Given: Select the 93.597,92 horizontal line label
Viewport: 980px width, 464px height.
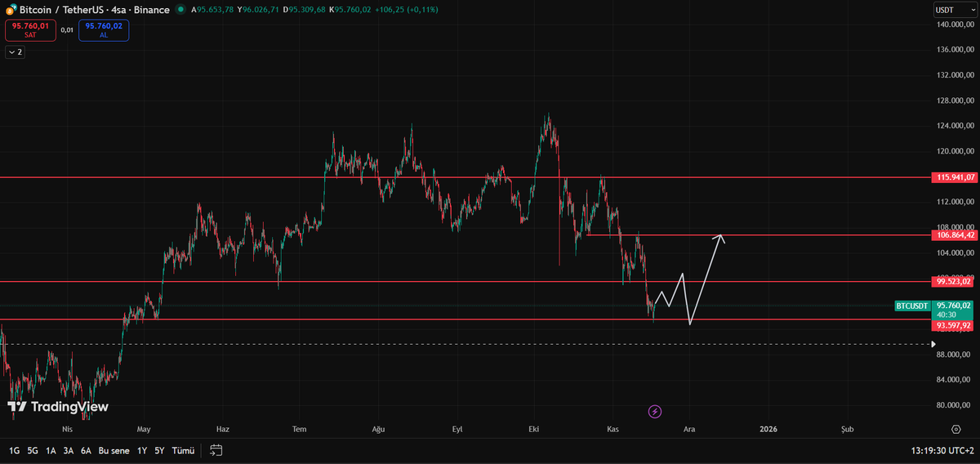Looking at the screenshot, I should 954,324.
